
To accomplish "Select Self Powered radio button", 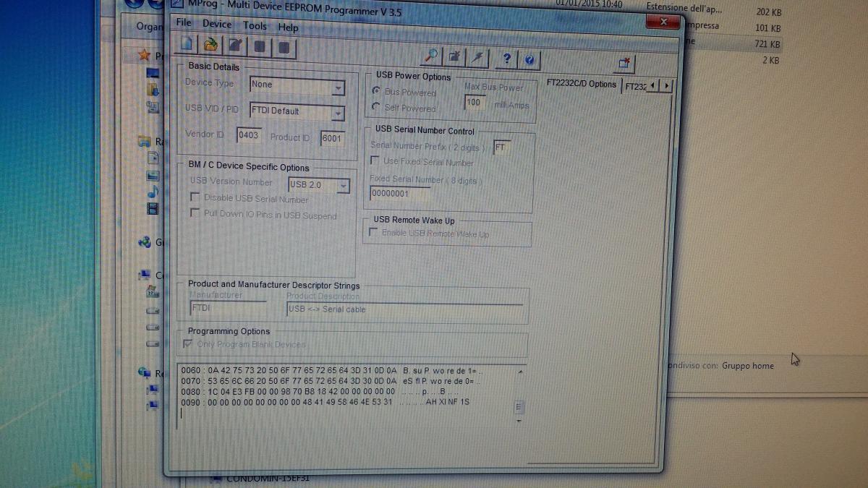I will [376, 107].
